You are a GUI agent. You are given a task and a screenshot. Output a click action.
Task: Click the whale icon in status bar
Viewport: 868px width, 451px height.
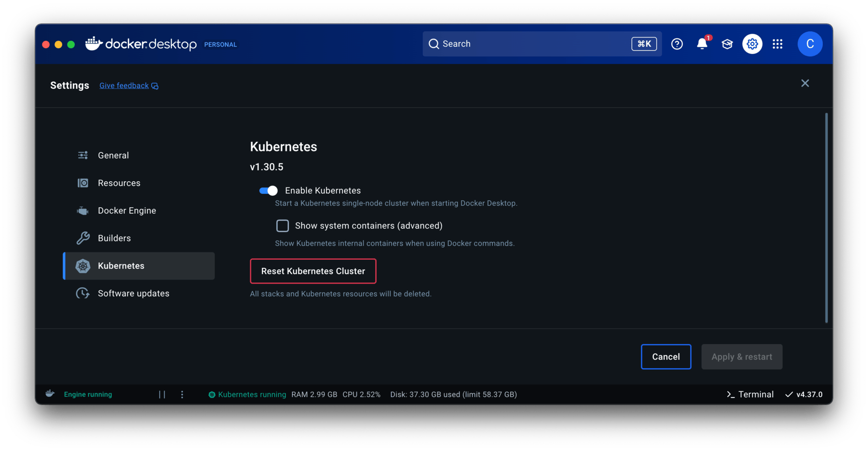click(50, 394)
